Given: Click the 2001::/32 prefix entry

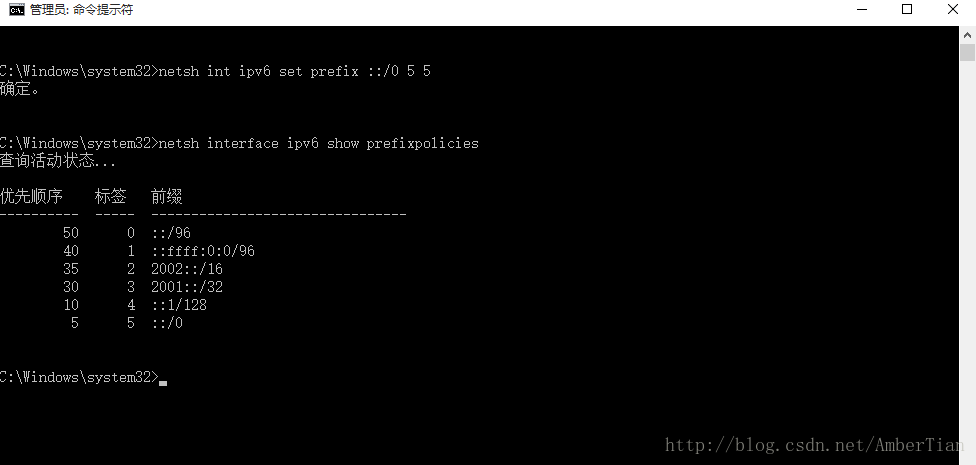Looking at the screenshot, I should click(187, 287).
